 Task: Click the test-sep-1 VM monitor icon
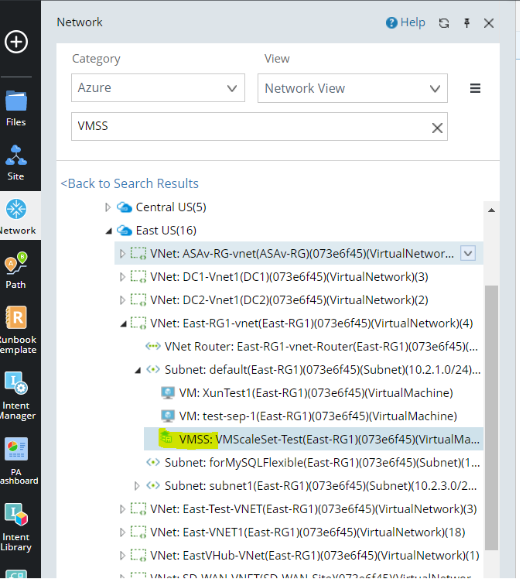click(168, 417)
